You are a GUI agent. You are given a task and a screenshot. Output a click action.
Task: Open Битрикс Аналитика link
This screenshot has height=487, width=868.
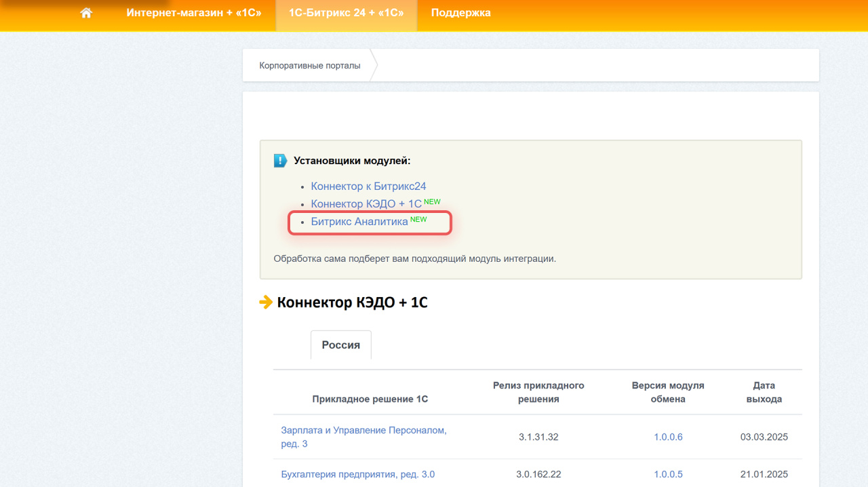click(359, 221)
